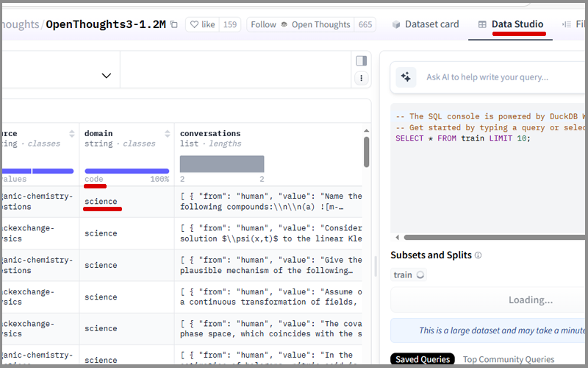Sort by the domain column
Image resolution: width=588 pixels, height=368 pixels.
point(168,134)
